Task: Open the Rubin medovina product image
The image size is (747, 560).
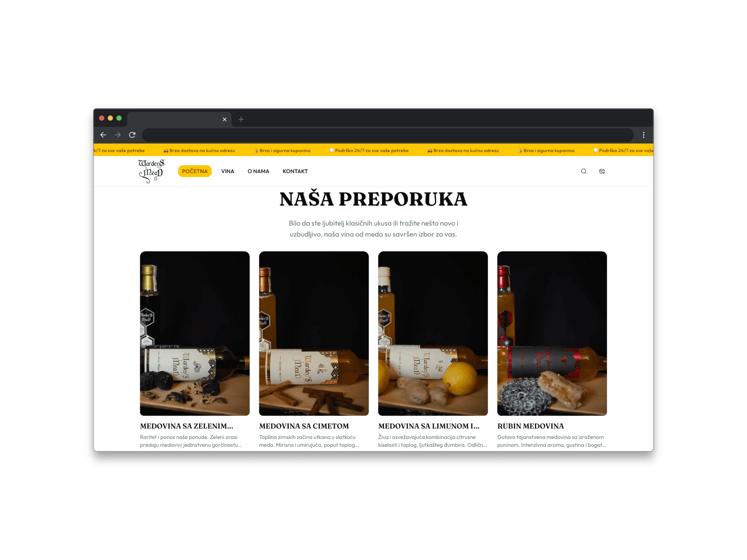Action: pyautogui.click(x=552, y=333)
